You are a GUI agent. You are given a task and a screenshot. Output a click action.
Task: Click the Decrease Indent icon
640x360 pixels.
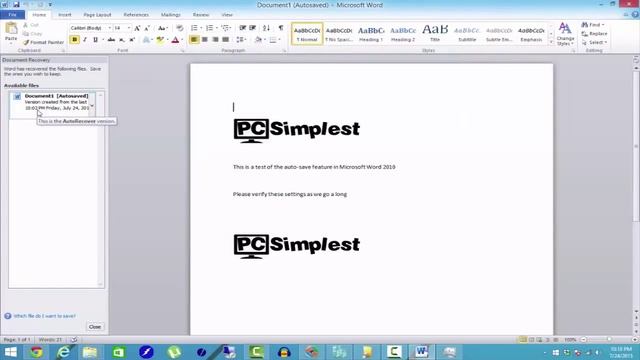(242, 28)
